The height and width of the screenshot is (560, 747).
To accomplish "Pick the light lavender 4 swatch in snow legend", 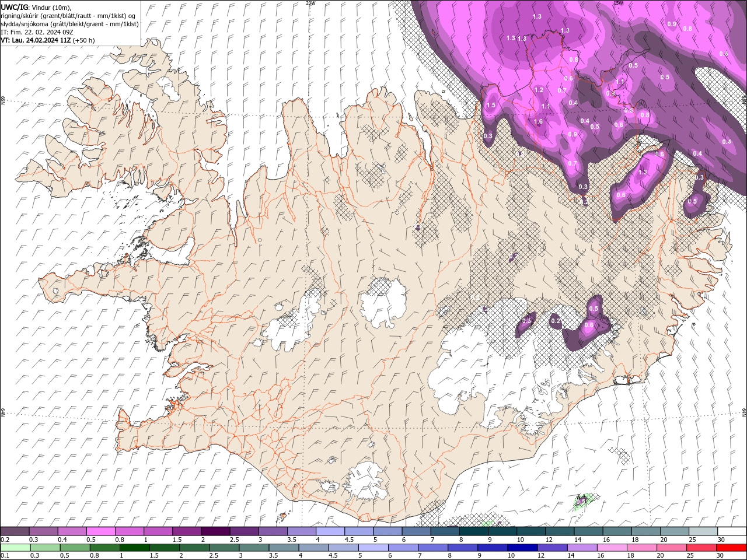I will (x=330, y=531).
